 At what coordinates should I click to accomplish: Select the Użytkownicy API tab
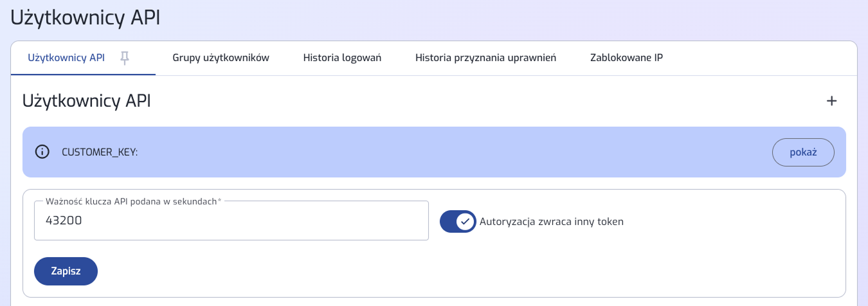point(66,58)
